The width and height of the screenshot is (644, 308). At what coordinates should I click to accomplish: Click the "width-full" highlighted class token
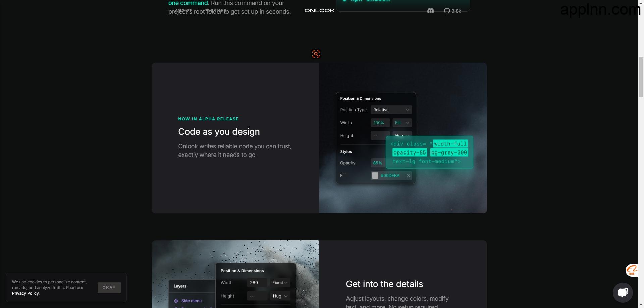pos(450,144)
